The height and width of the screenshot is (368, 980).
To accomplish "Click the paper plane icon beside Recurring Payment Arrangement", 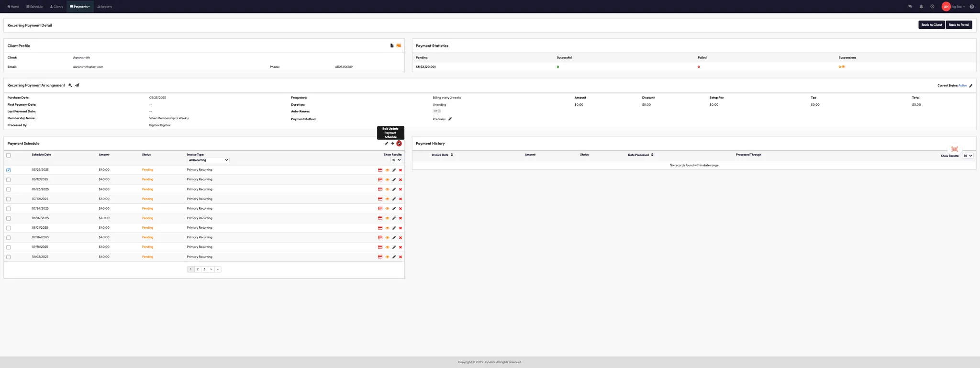I will click(x=77, y=86).
